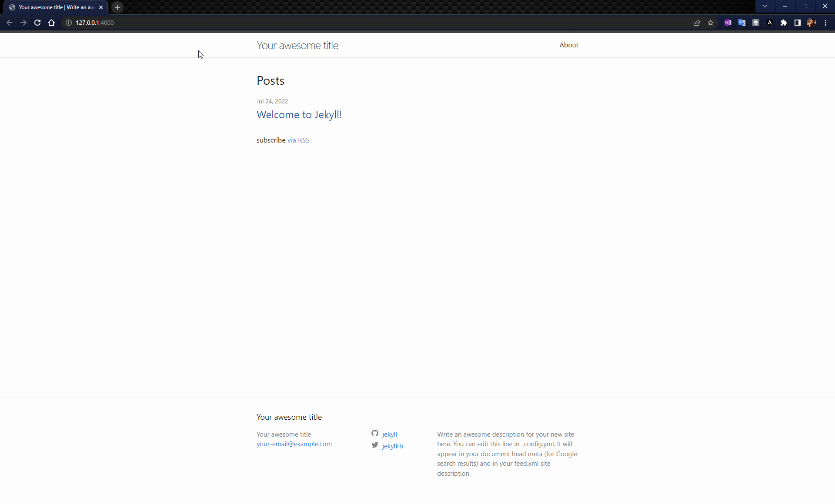This screenshot has width=835, height=504.
Task: Reload the page
Action: [x=37, y=23]
